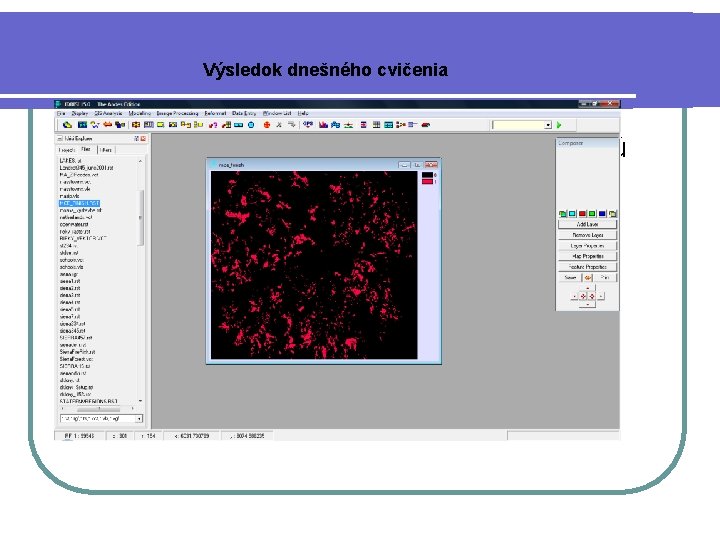
Task: Click the pin icon in the explorer header
Action: click(136, 139)
